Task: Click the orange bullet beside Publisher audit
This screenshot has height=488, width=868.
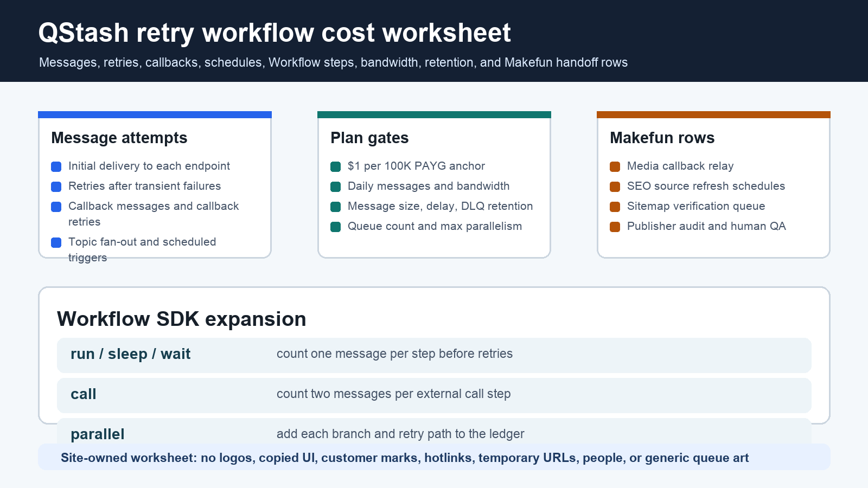Action: tap(615, 227)
